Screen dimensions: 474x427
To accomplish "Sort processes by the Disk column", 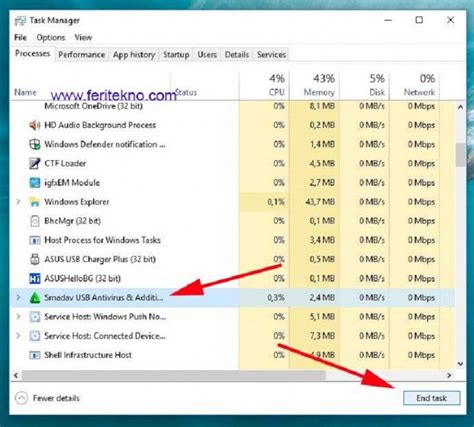I will [364, 86].
